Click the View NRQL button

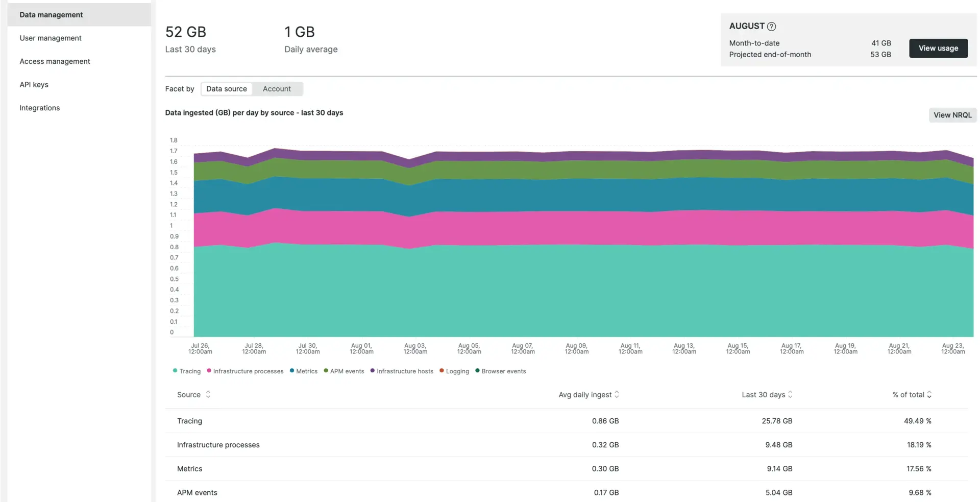click(x=952, y=115)
